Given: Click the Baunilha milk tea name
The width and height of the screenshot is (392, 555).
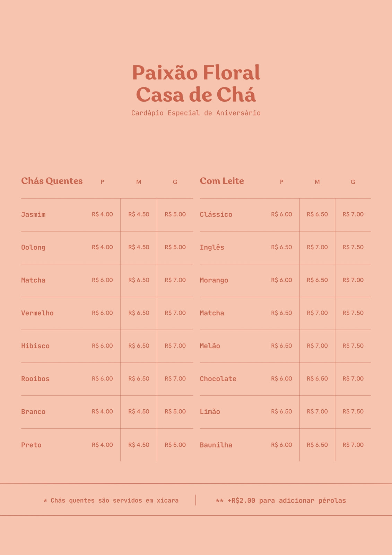Looking at the screenshot, I should point(216,445).
